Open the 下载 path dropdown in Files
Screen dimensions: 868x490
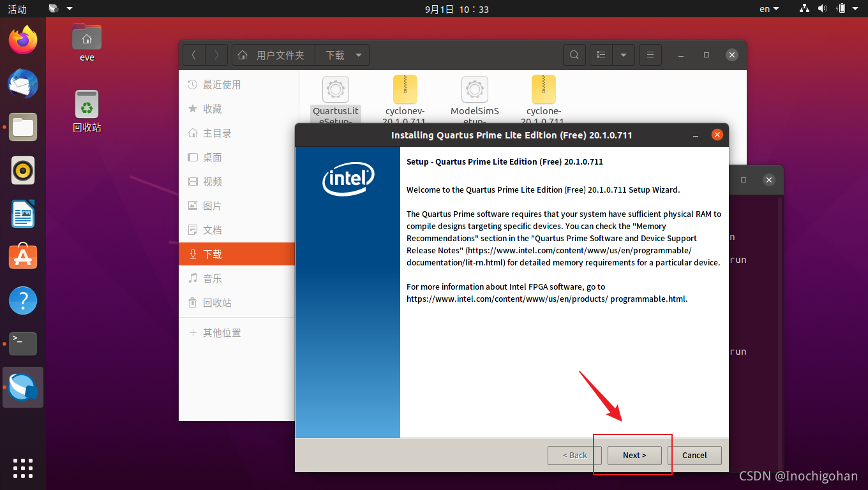pos(343,56)
